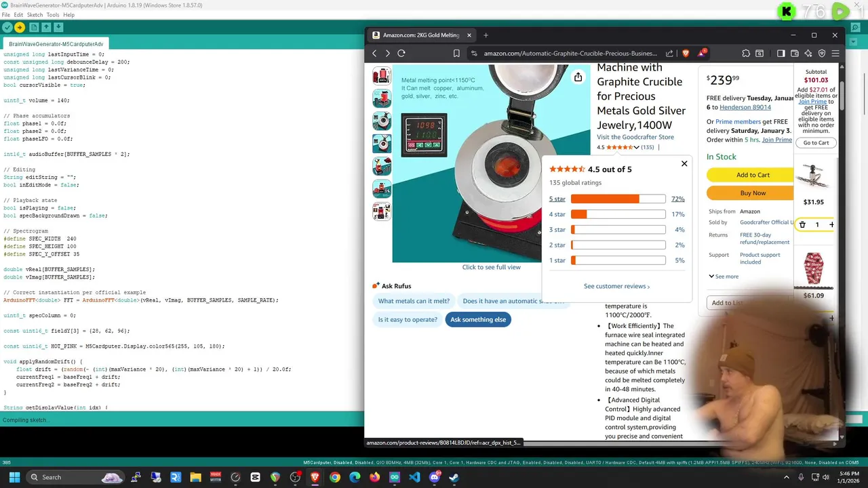Click the share link icon in address bar

(670, 54)
